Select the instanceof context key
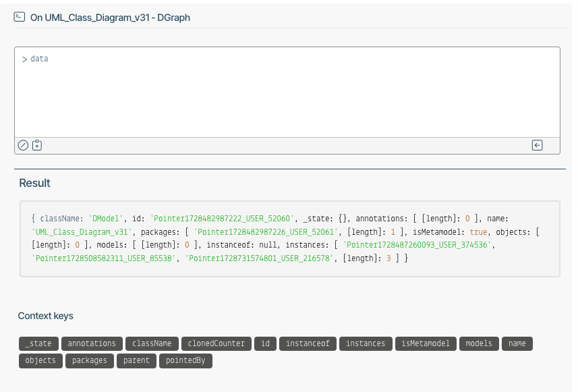 pos(308,343)
